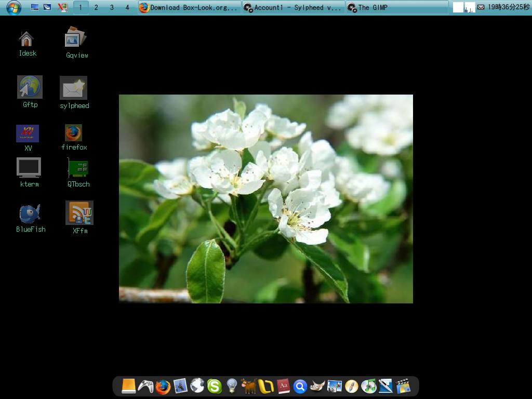Launch the XFfm file manager from the desktop
This screenshot has height=399, width=532.
pyautogui.click(x=78, y=214)
